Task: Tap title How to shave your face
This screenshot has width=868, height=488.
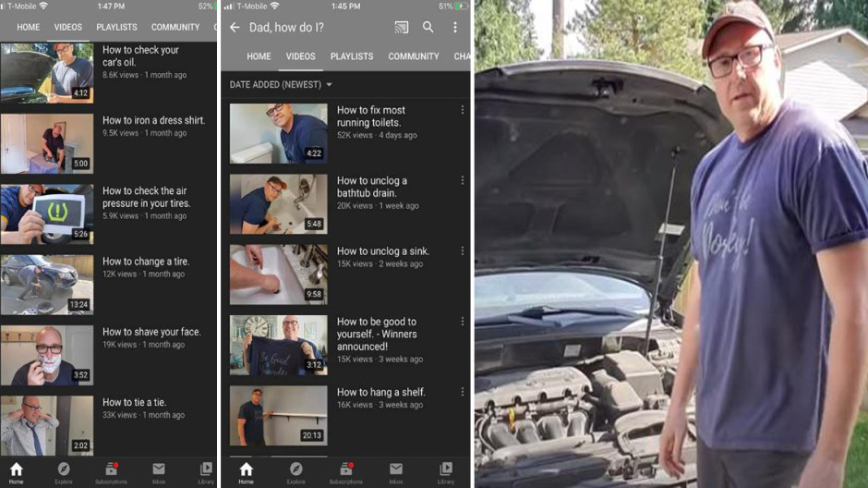Action: point(151,332)
